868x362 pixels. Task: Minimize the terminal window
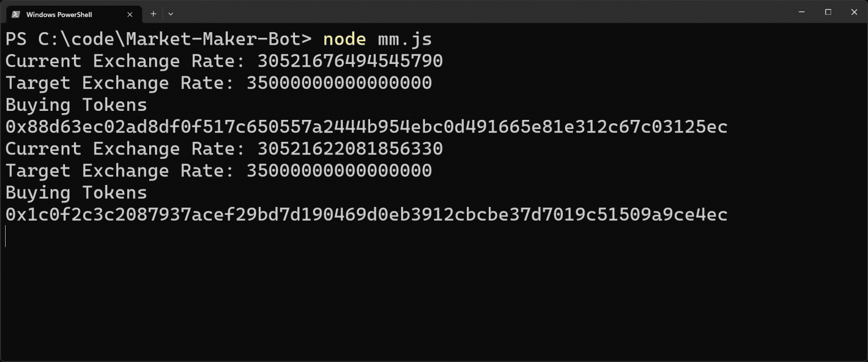click(802, 12)
